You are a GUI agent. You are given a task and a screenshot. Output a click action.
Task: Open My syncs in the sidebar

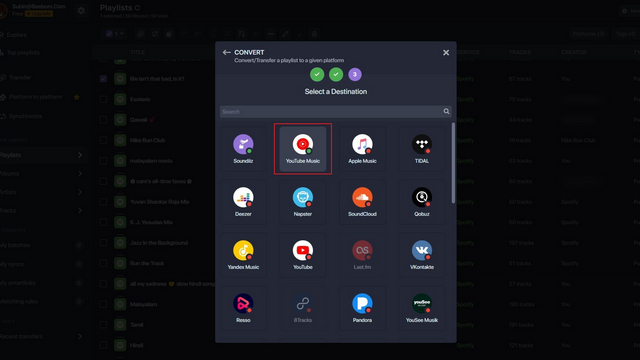click(12, 264)
